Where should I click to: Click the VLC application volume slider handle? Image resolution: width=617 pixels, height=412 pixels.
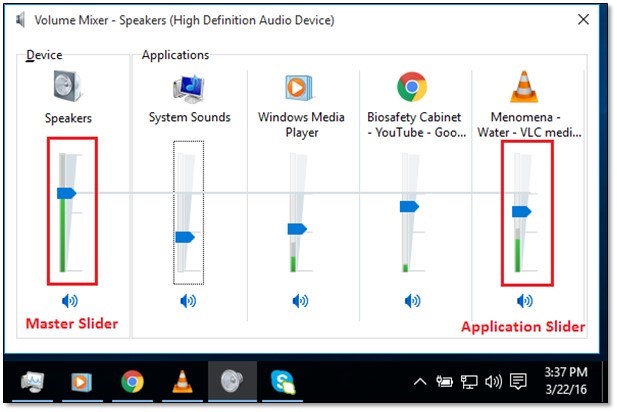[x=521, y=211]
